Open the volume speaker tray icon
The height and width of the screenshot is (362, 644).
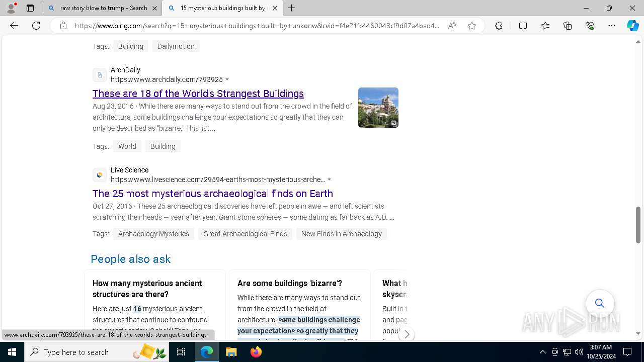click(579, 352)
